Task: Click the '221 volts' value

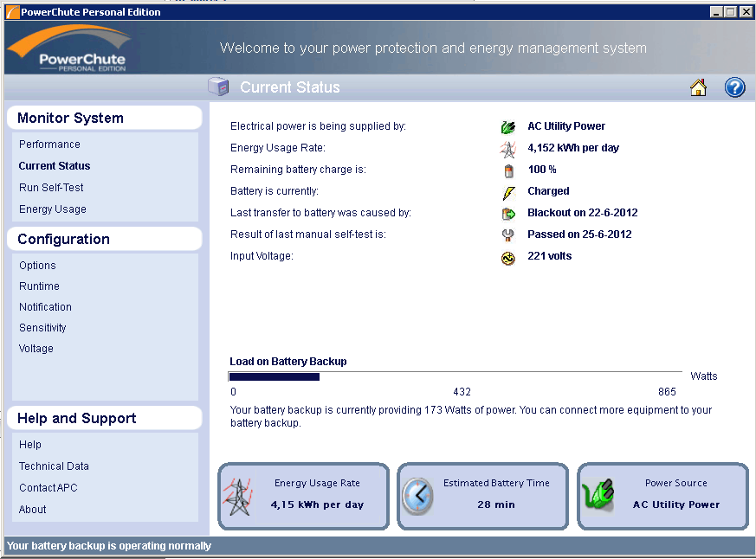Action: point(550,256)
